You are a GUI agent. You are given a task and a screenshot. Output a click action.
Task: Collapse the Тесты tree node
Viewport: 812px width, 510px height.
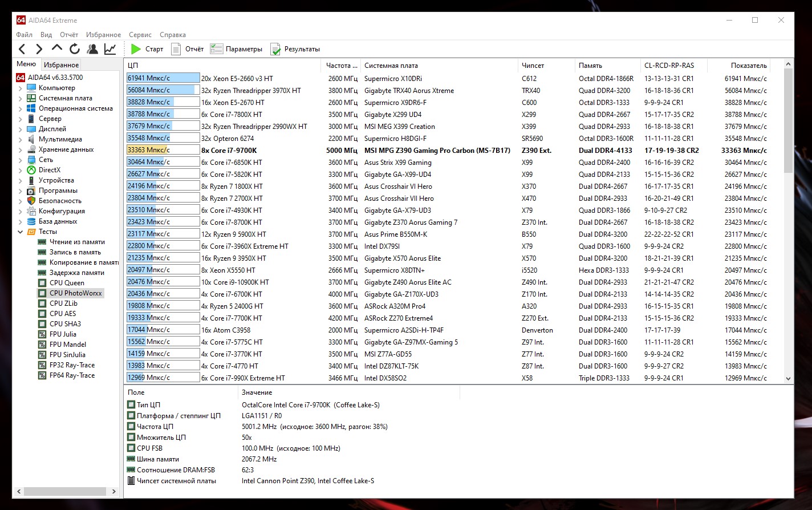tap(21, 232)
